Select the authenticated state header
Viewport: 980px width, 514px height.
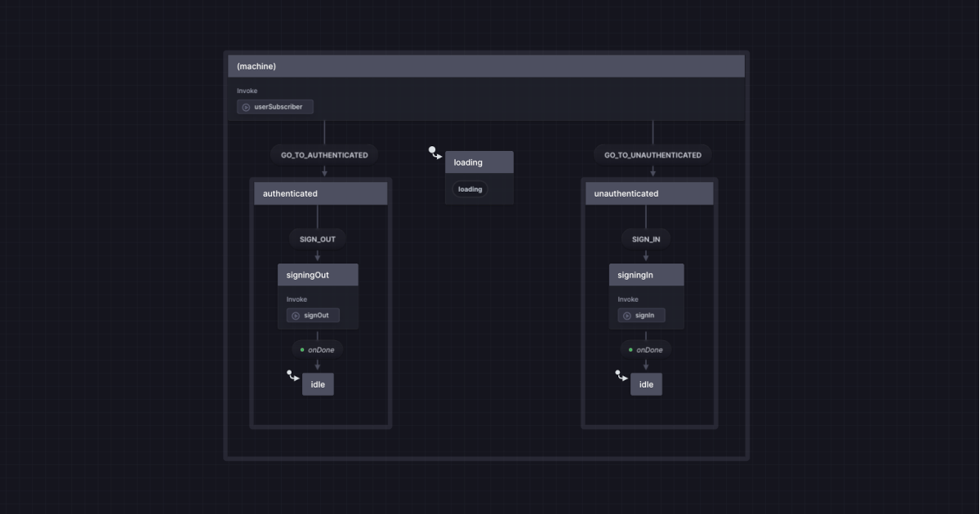(321, 193)
